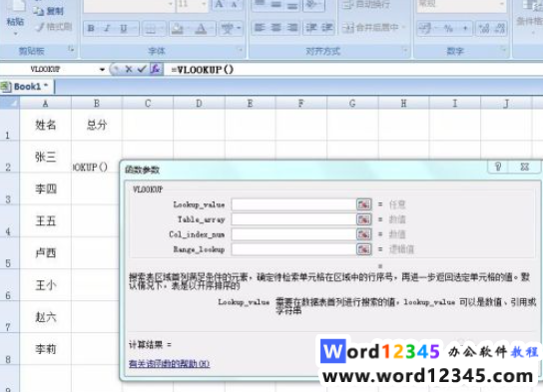Click the cell borders icon
The image size is (543, 392).
[x=151, y=28]
